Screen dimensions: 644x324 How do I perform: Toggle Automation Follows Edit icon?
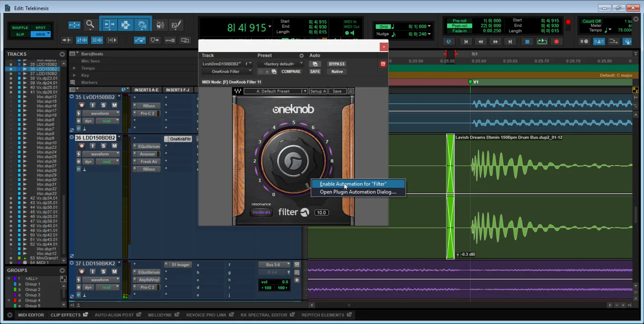140,40
